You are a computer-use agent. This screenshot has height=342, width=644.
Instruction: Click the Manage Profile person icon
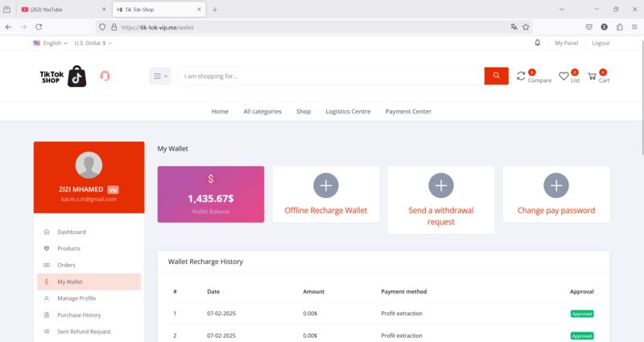[x=47, y=299]
